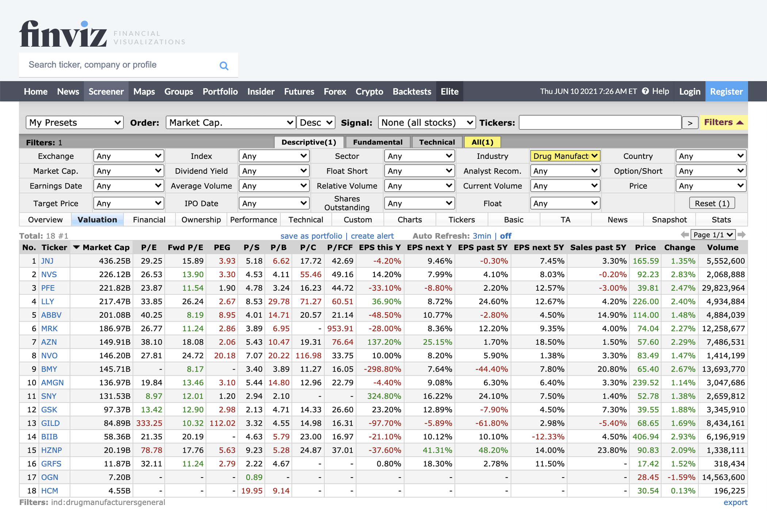Open the Analyst Recom. filter dropdown
The width and height of the screenshot is (767, 532).
click(x=565, y=171)
